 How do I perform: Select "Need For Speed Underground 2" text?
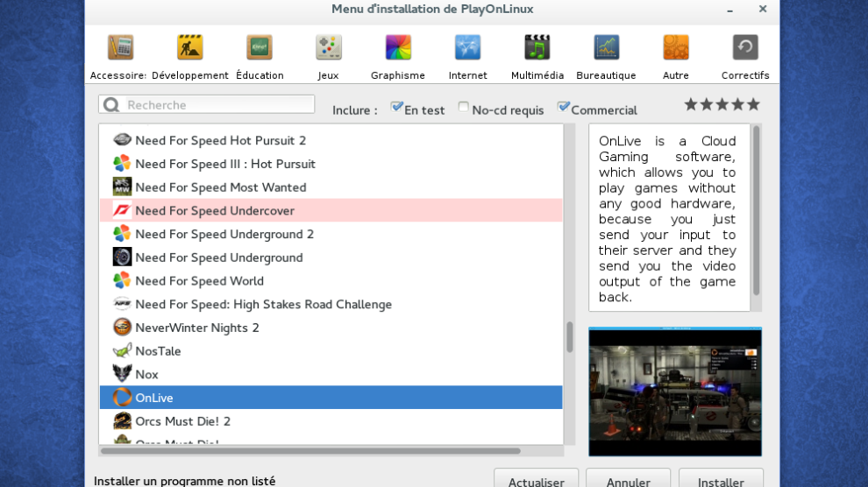[x=224, y=235]
